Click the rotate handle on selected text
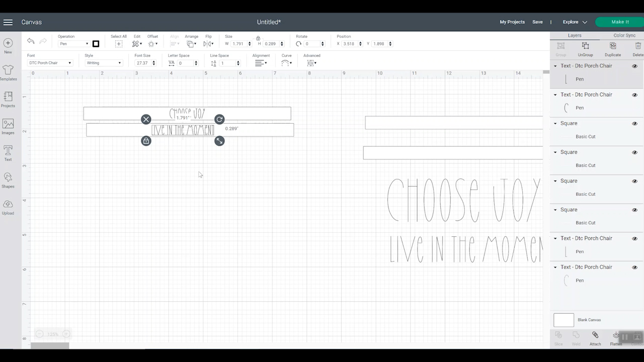This screenshot has height=362, width=644. coord(219,119)
